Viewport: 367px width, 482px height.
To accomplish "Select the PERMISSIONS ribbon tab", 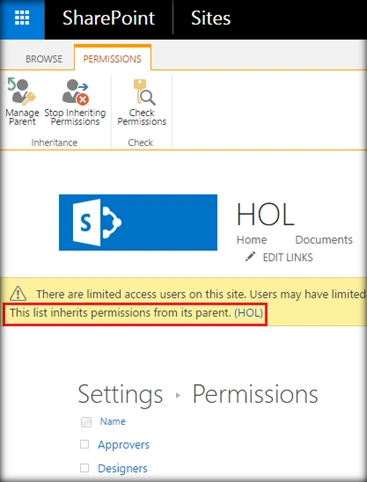I will pyautogui.click(x=112, y=59).
